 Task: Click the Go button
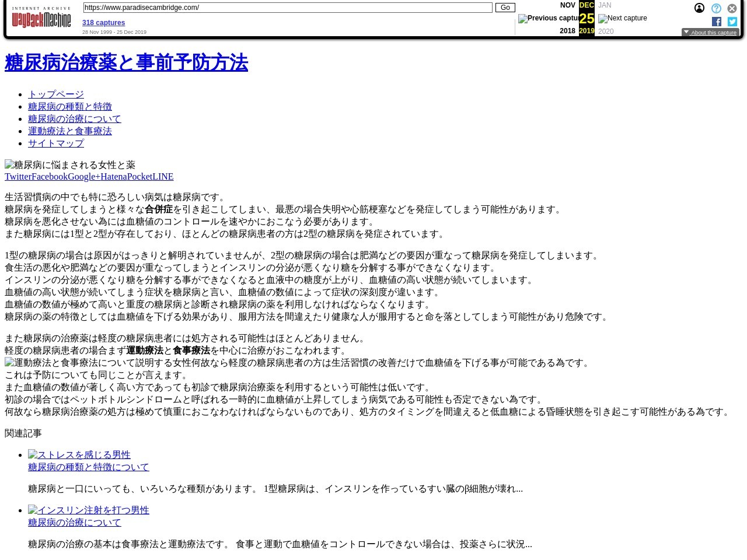(x=505, y=8)
